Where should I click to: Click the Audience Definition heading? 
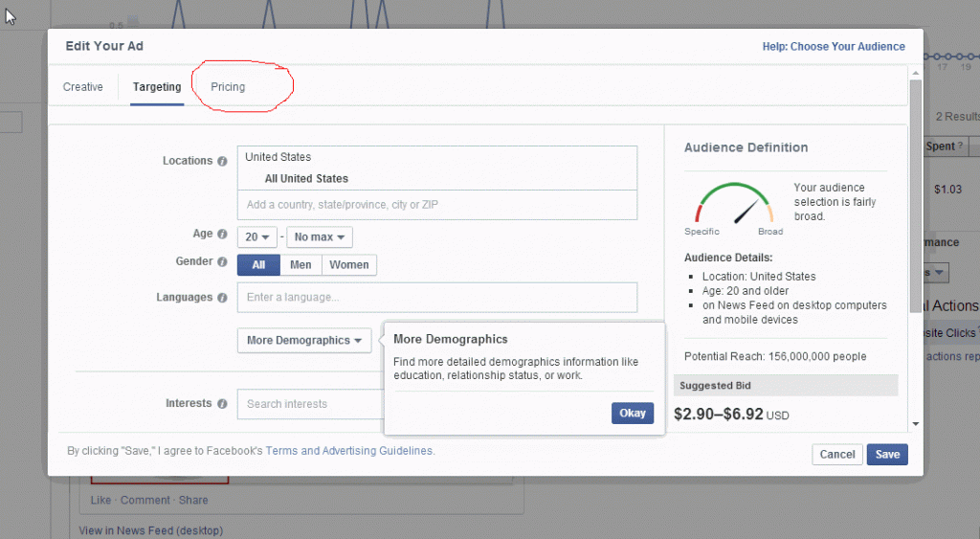pos(746,147)
